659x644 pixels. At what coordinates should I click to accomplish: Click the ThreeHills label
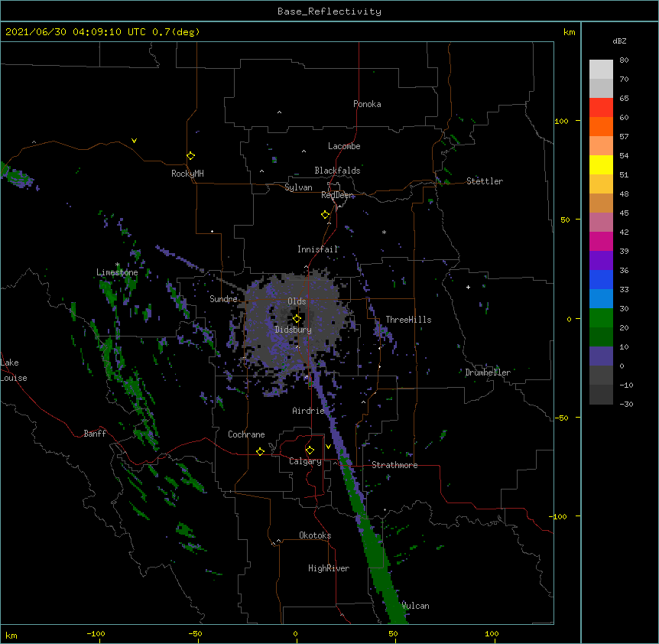[408, 320]
